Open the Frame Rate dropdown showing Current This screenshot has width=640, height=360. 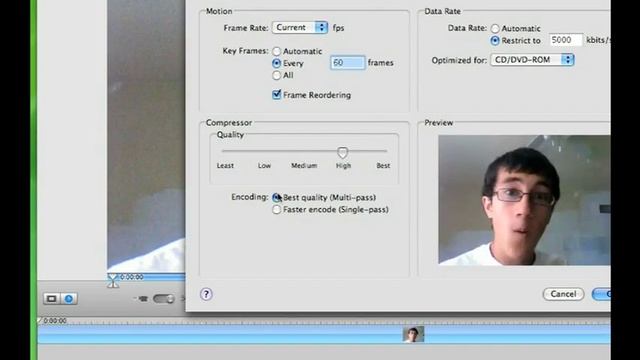300,27
